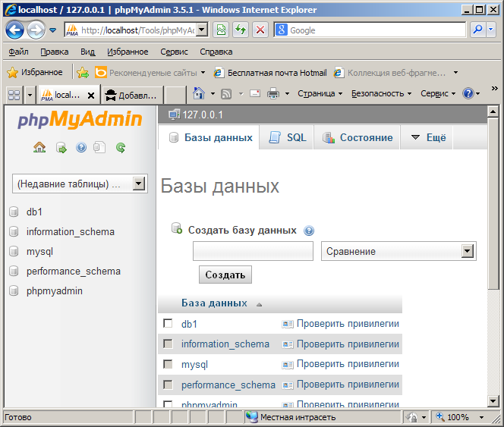Click the quick tabs grid icon

pos(14,95)
